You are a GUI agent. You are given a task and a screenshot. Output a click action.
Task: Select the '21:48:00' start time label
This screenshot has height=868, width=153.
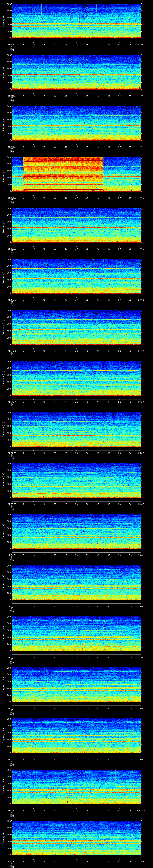pos(12,249)
